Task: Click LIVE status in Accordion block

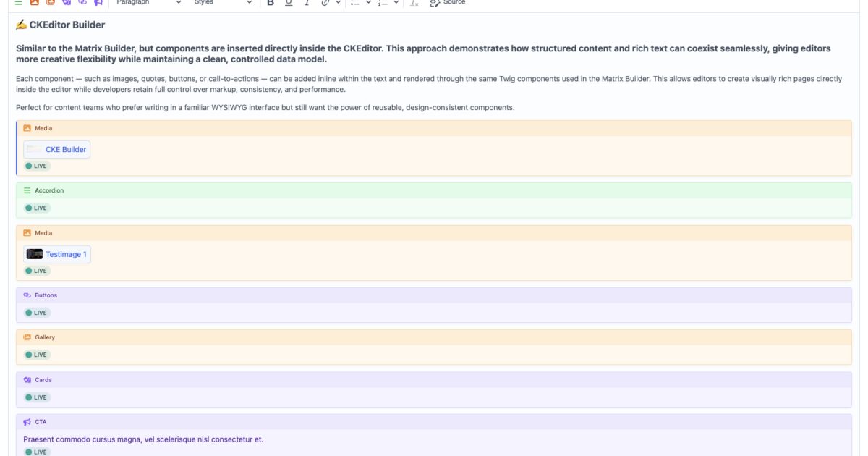Action: (x=37, y=208)
